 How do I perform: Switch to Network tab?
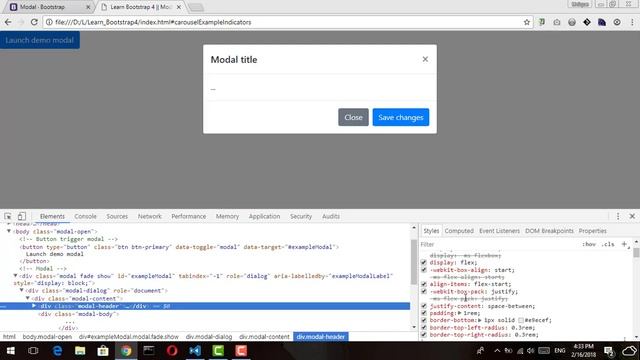tap(149, 216)
